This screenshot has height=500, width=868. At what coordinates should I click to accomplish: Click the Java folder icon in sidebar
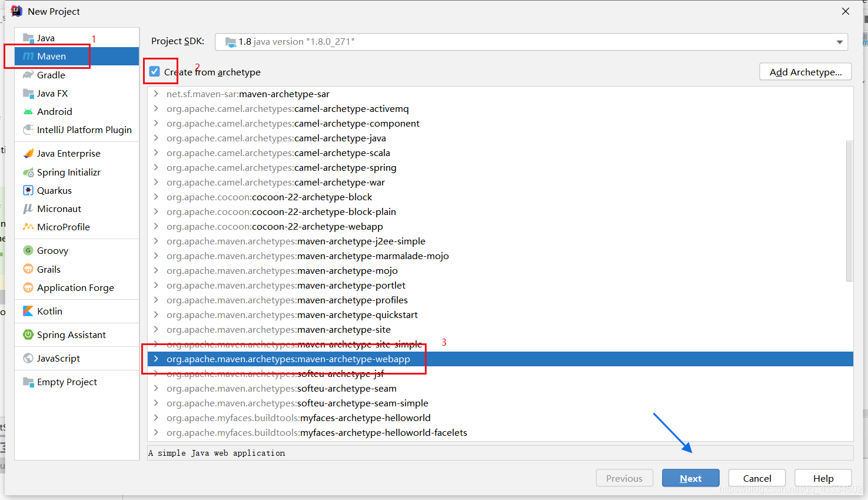[28, 38]
